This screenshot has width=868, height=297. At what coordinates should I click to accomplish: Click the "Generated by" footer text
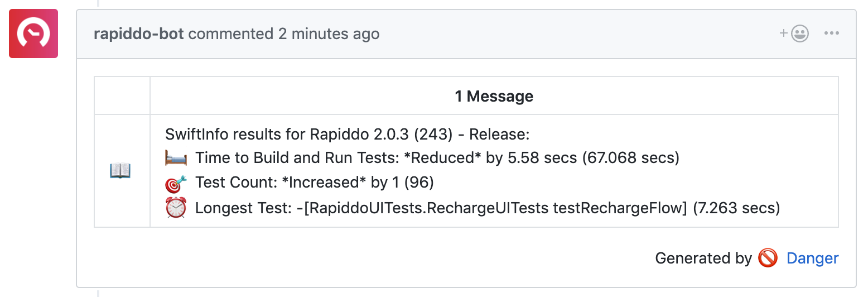pyautogui.click(x=703, y=258)
